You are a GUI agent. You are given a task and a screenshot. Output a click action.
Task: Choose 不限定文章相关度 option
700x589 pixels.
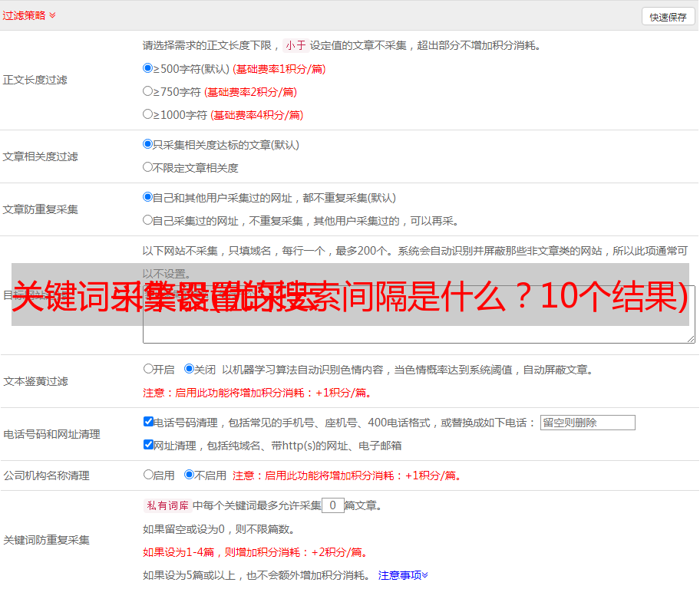[x=148, y=167]
